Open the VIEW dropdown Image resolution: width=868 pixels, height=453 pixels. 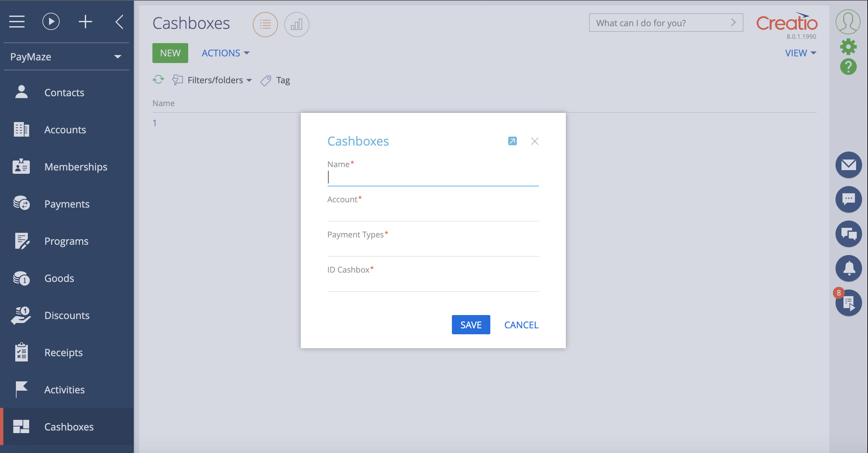800,53
